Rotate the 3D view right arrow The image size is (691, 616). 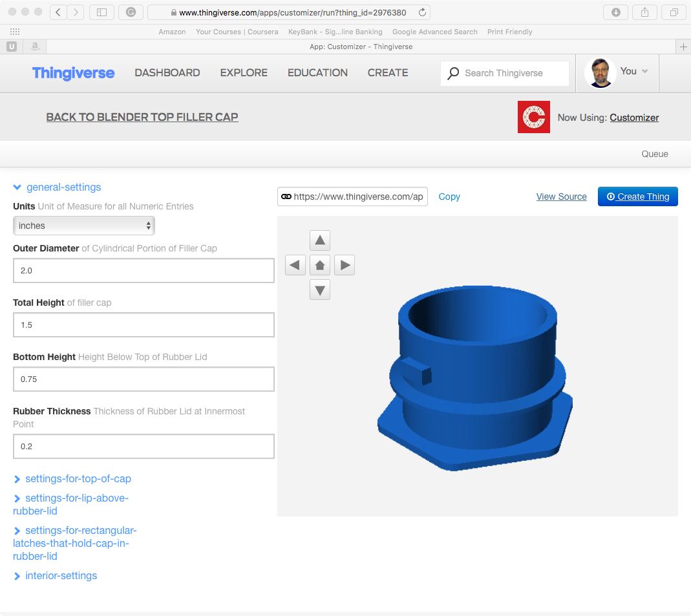(x=345, y=265)
